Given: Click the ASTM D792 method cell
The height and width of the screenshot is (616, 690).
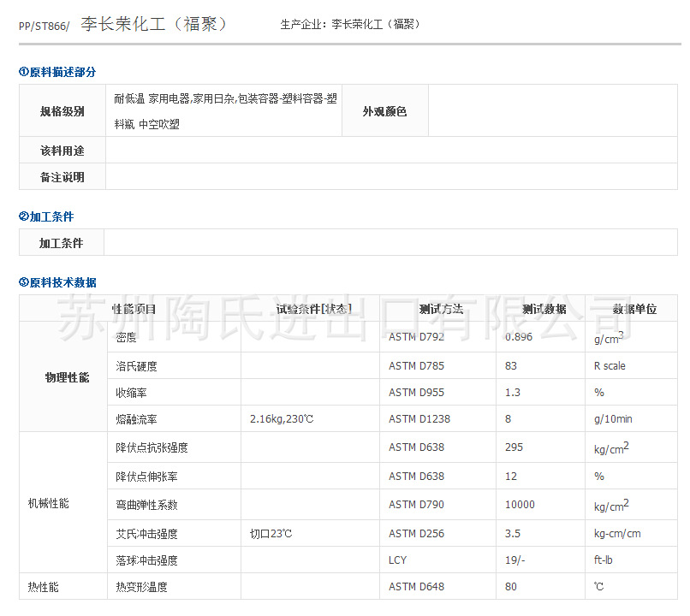Looking at the screenshot, I should 437,337.
